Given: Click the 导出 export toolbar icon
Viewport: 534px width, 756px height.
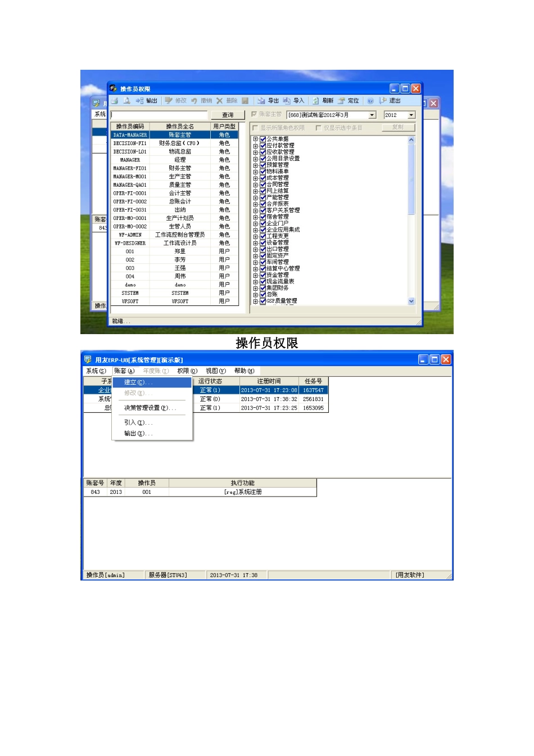Looking at the screenshot, I should tap(268, 101).
